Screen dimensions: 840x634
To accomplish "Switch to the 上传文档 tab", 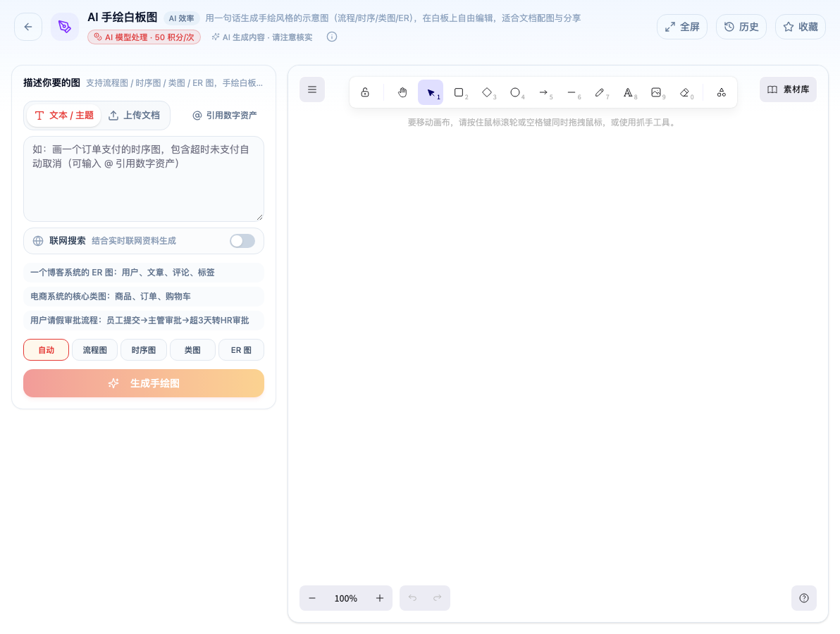I will [135, 115].
